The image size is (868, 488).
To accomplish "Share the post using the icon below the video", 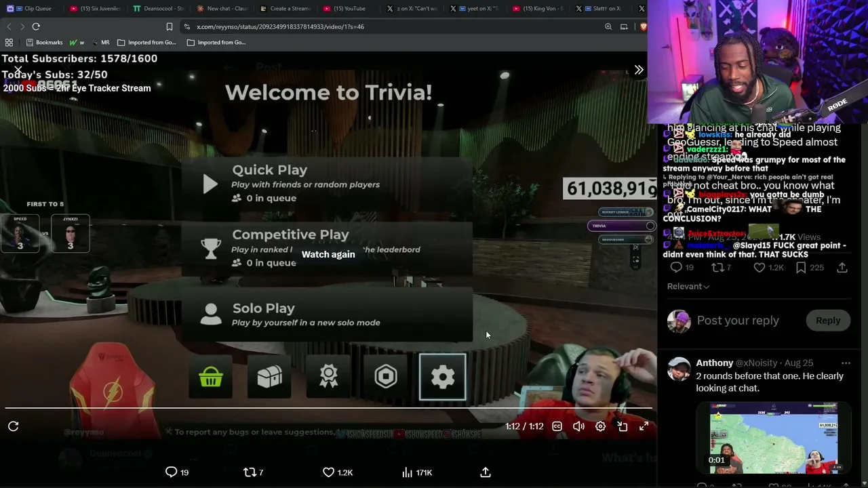I will click(x=486, y=472).
